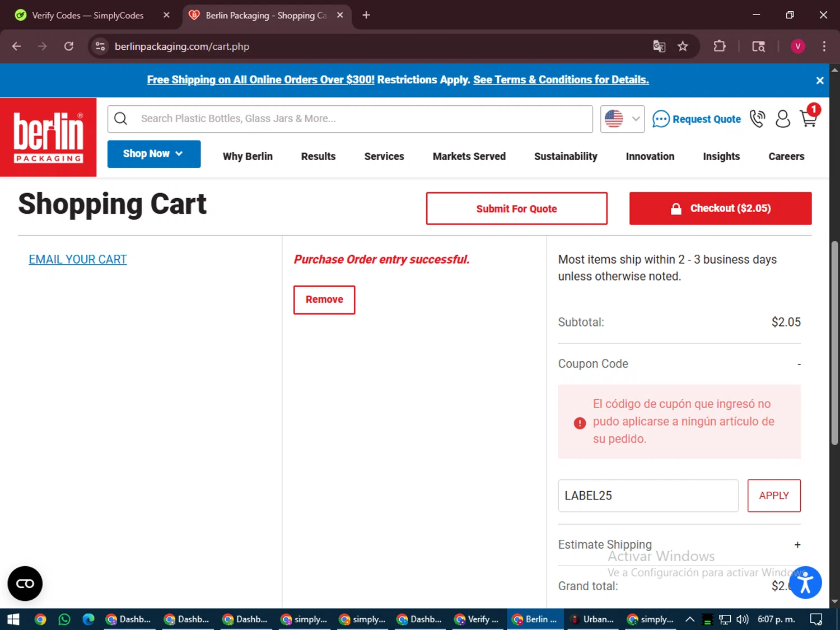This screenshot has width=840, height=630.
Task: Dismiss the free shipping banner
Action: pos(820,81)
